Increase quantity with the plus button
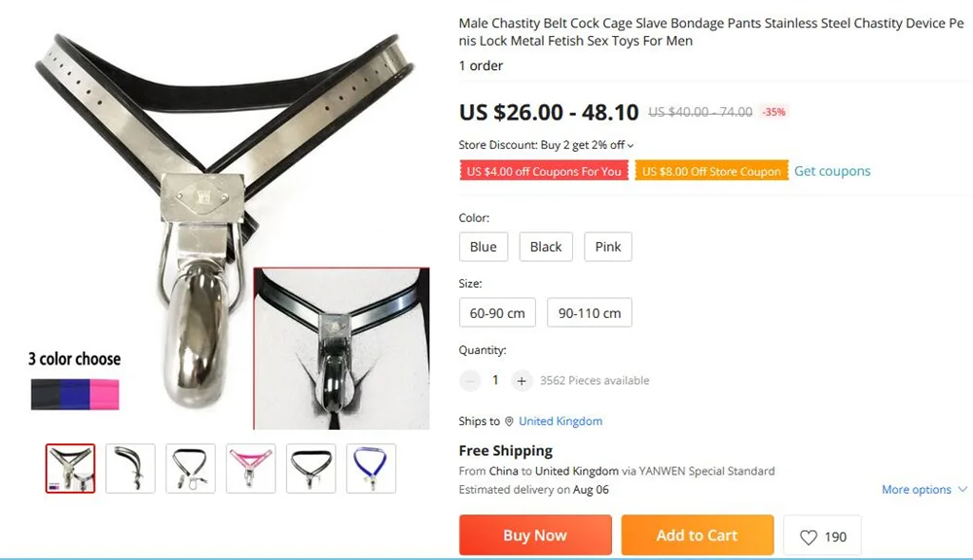The height and width of the screenshot is (560, 973). pos(522,381)
